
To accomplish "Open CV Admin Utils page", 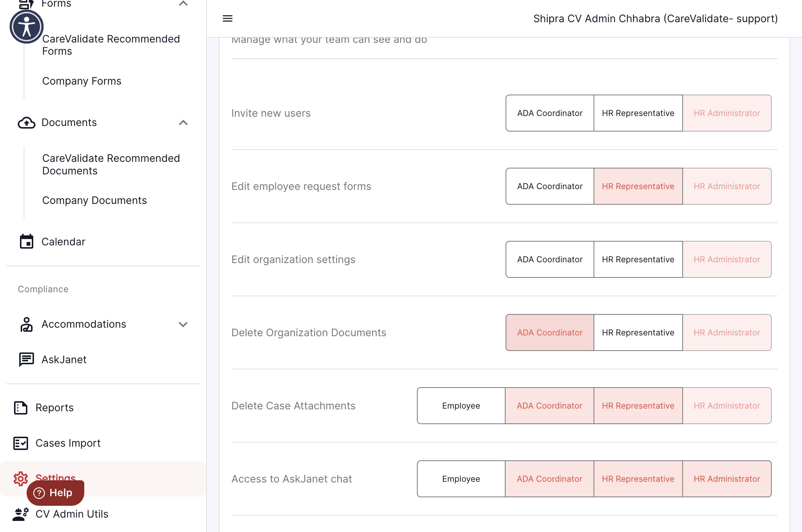I will [72, 514].
